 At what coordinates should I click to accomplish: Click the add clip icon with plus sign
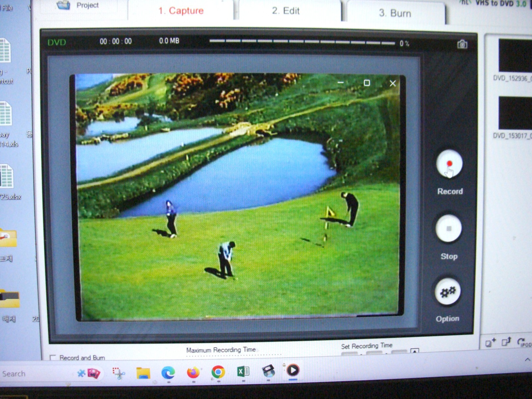coord(490,342)
